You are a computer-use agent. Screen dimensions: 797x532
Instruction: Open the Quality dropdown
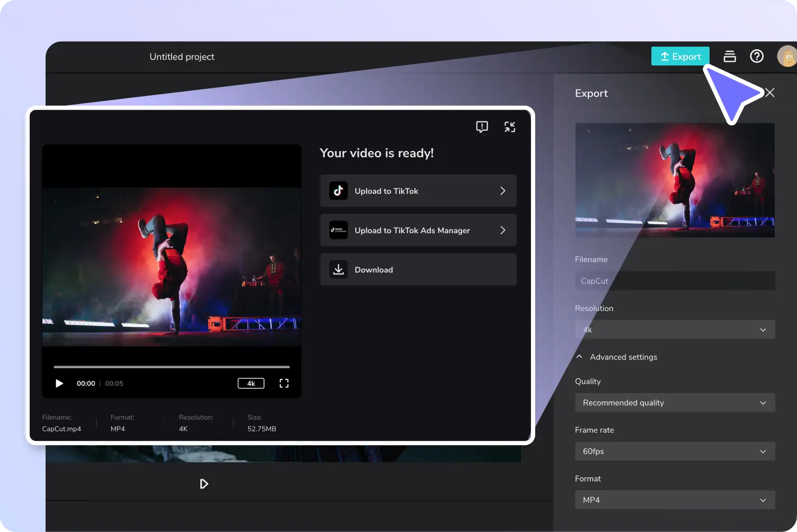coord(675,403)
